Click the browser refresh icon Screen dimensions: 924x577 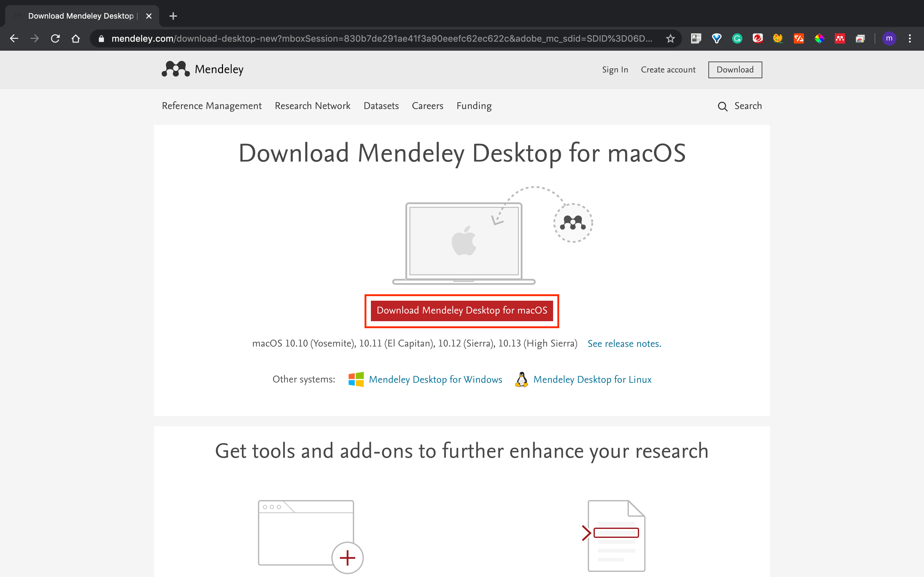[56, 38]
